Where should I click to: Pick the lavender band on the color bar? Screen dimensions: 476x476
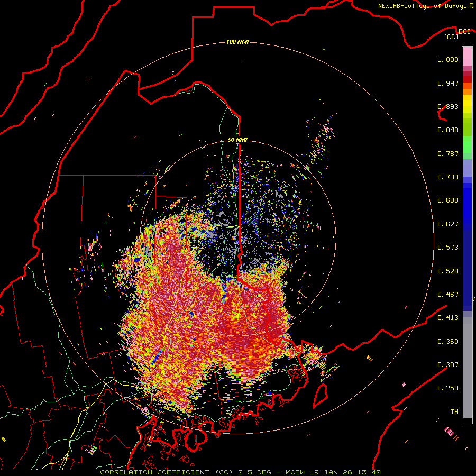tap(467, 168)
